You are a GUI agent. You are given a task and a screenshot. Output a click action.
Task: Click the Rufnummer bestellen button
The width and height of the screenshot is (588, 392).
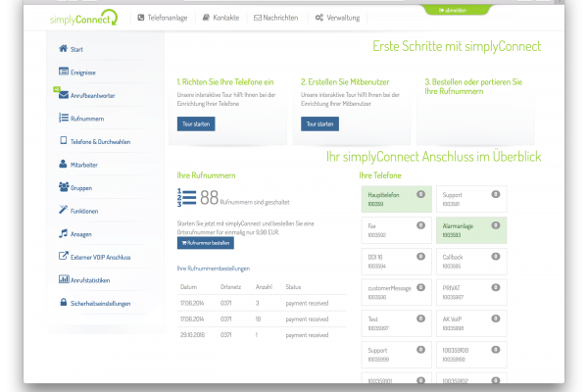206,243
